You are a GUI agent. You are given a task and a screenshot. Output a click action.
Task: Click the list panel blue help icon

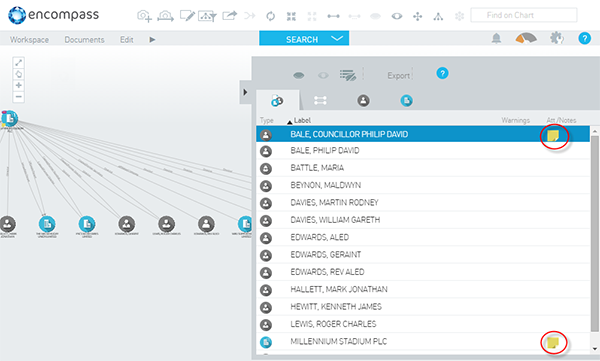(x=442, y=73)
